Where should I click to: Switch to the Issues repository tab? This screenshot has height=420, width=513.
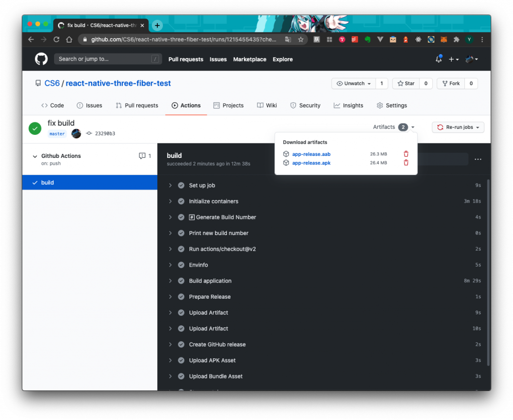[89, 105]
